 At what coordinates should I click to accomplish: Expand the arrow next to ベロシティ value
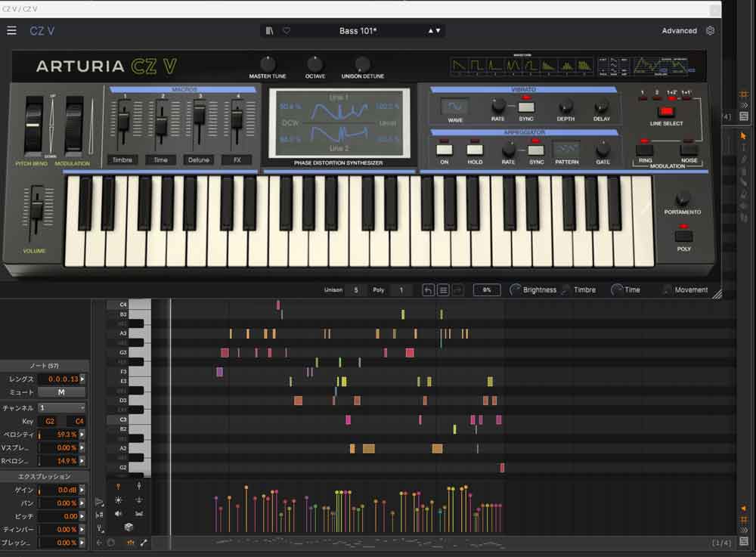pos(82,435)
